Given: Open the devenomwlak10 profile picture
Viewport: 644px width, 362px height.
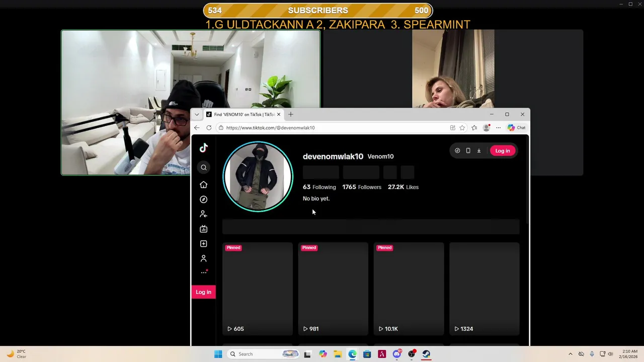Looking at the screenshot, I should click(x=258, y=176).
